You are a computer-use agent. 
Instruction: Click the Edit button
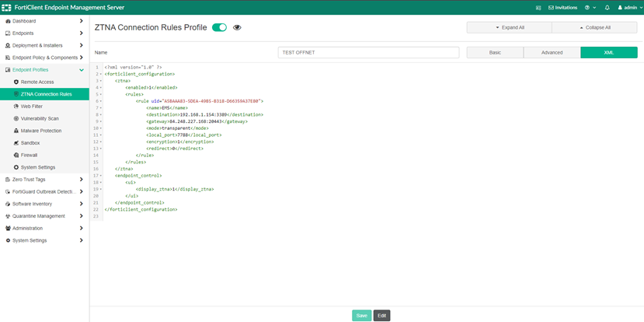click(382, 316)
